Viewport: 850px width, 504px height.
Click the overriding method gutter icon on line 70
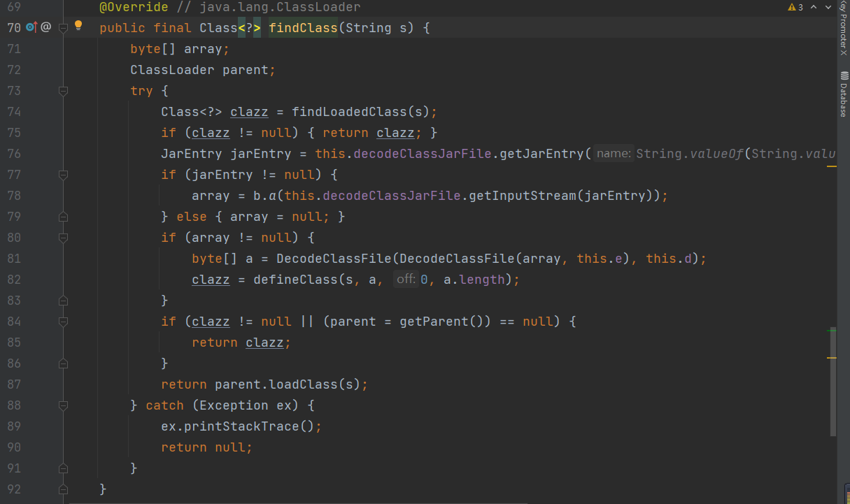tap(31, 27)
